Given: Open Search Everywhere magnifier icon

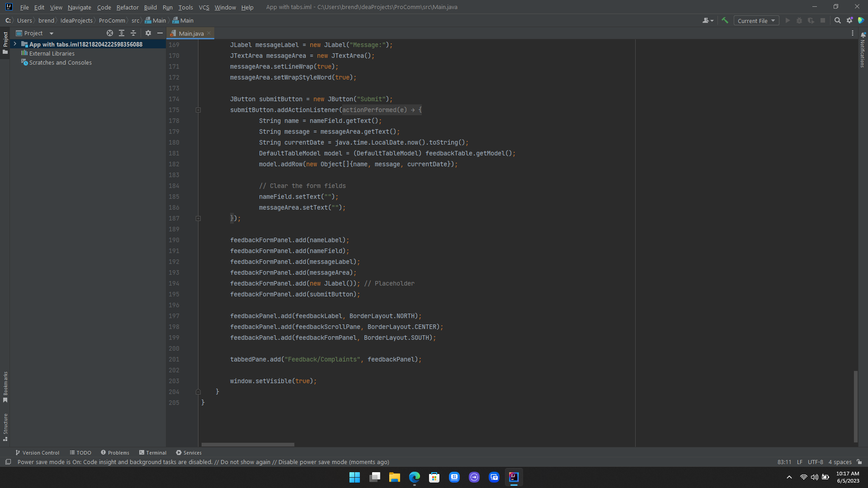Looking at the screenshot, I should [x=837, y=20].
